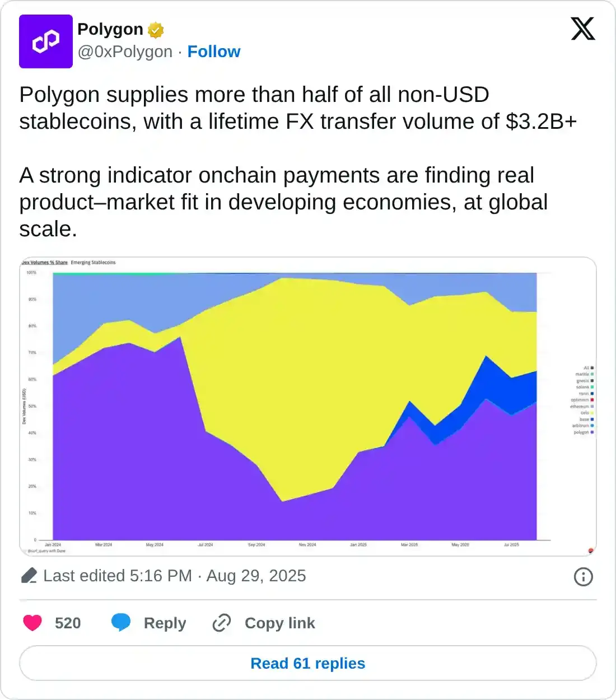Click the chain icon next to Copy link
The width and height of the screenshot is (616, 700).
point(221,623)
